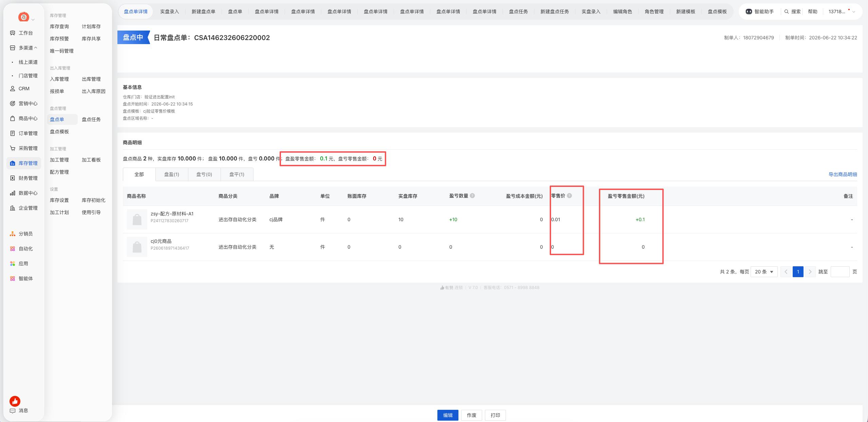Click the 采购管理 shopping cart icon
868x422 pixels.
click(13, 148)
